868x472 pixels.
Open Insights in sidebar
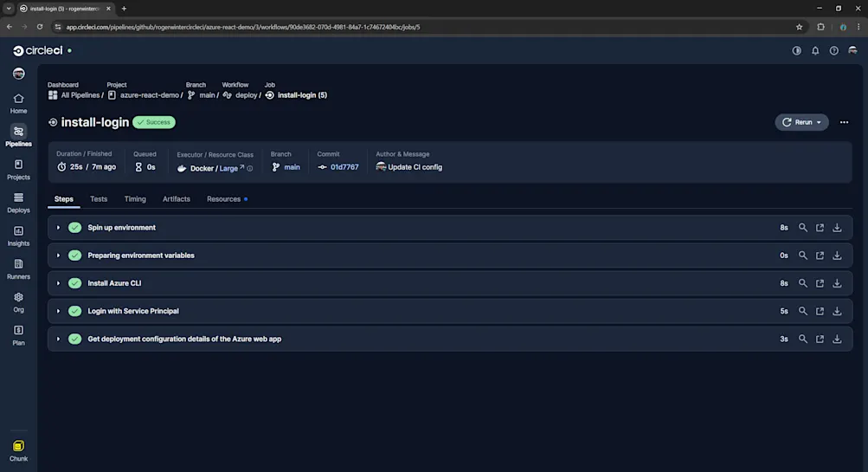click(x=18, y=236)
